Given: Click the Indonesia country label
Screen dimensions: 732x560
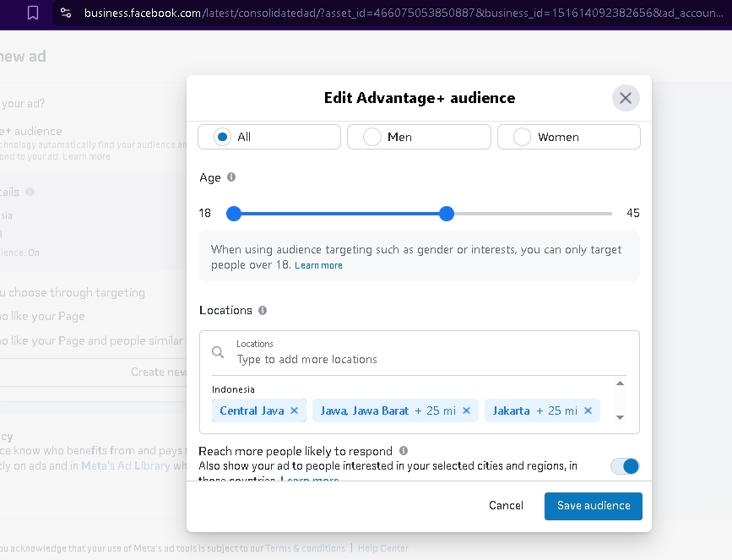Looking at the screenshot, I should pyautogui.click(x=233, y=389).
